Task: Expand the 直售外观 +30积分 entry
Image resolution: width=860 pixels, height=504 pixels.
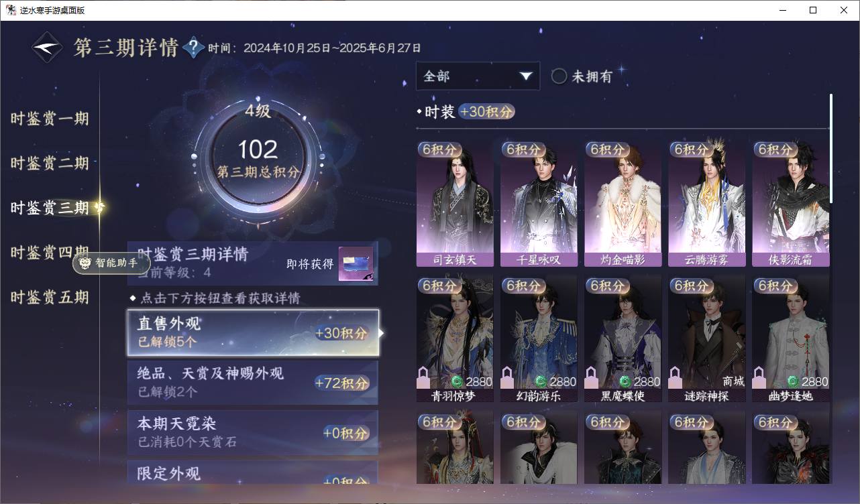Action: [x=253, y=332]
